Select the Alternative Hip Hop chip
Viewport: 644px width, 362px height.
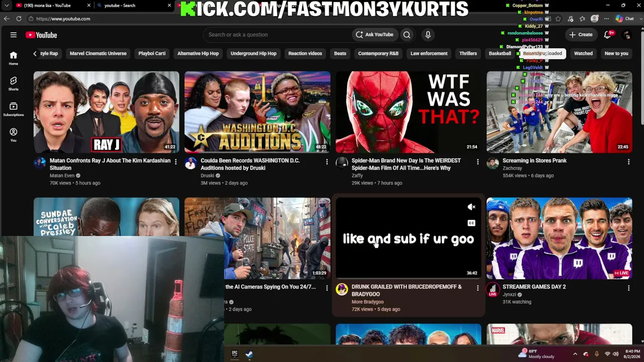[198, 53]
